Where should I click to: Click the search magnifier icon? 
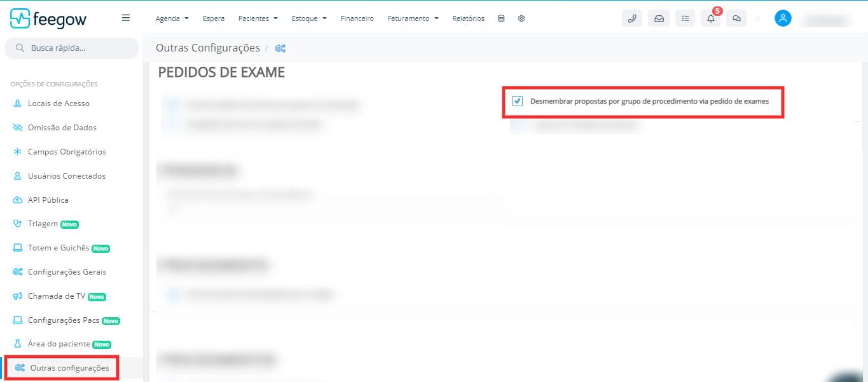click(20, 48)
